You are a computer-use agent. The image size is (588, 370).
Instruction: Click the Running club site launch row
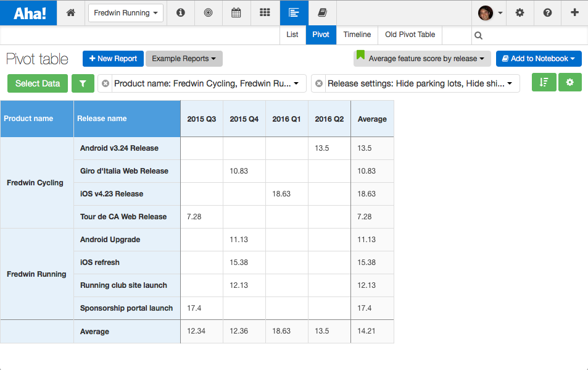[x=127, y=285]
